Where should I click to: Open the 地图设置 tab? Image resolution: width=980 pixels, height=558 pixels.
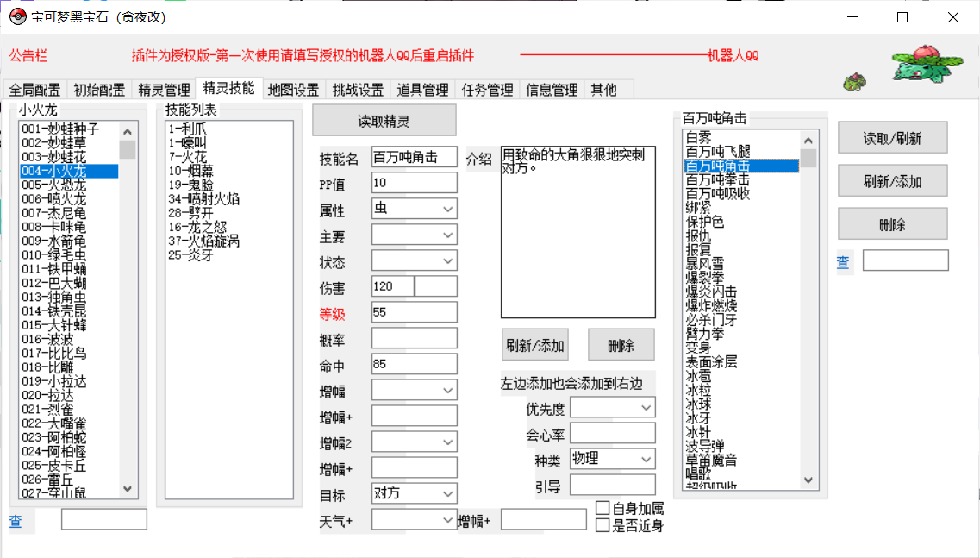pyautogui.click(x=293, y=90)
